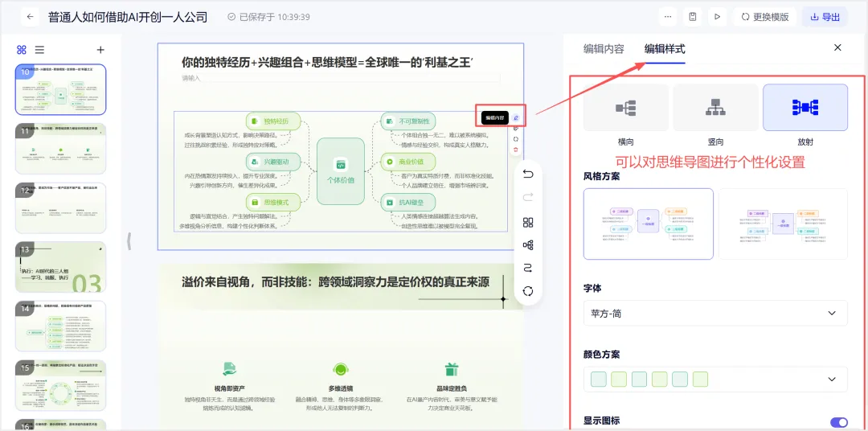Select the 抗AI壁垒 mind map node
Image resolution: width=868 pixels, height=431 pixels.
click(x=408, y=202)
